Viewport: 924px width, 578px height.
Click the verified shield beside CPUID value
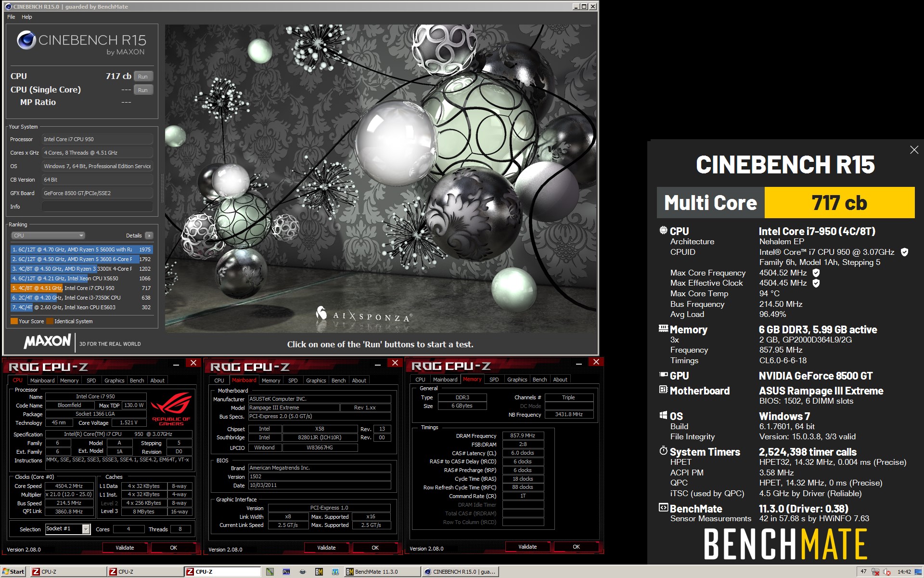(x=904, y=252)
